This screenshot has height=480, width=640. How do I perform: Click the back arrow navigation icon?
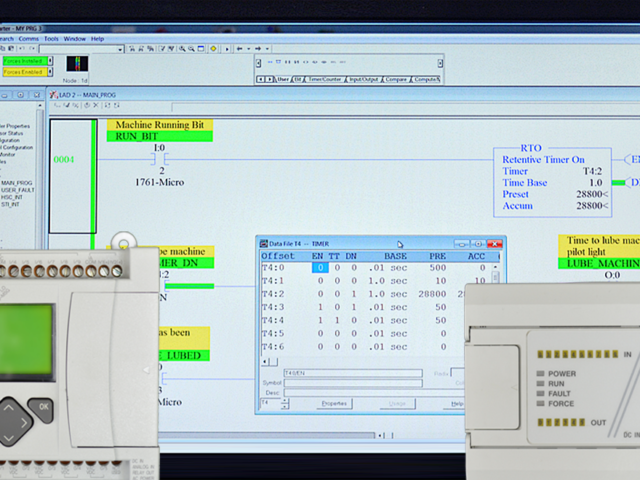(240, 49)
